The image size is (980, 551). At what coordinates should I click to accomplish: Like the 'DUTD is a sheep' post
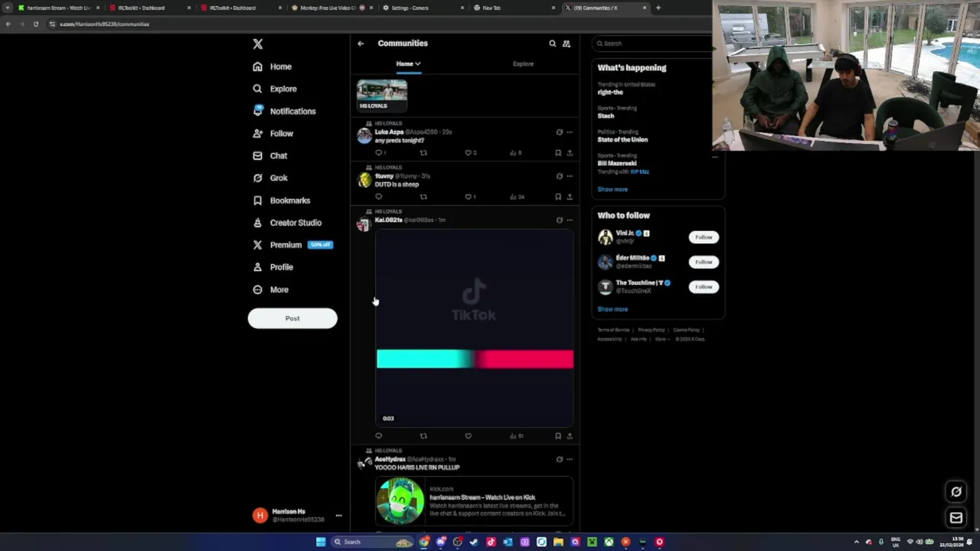pos(469,197)
